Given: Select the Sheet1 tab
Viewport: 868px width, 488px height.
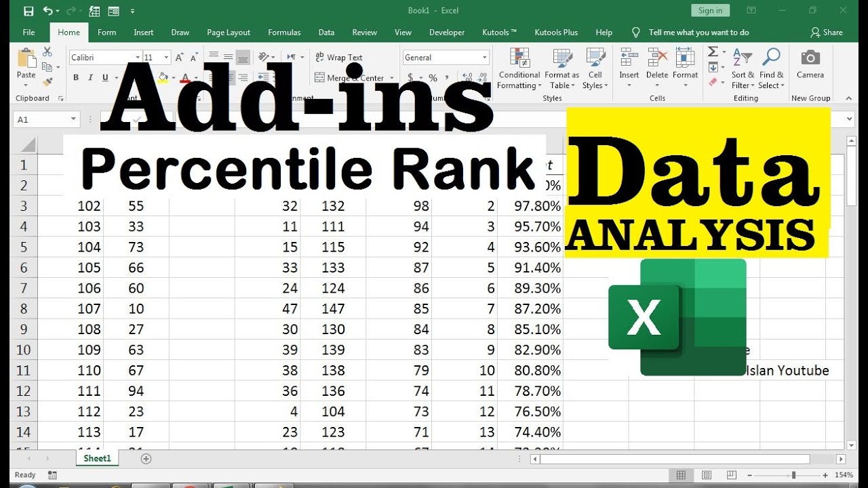Looking at the screenshot, I should (97, 459).
